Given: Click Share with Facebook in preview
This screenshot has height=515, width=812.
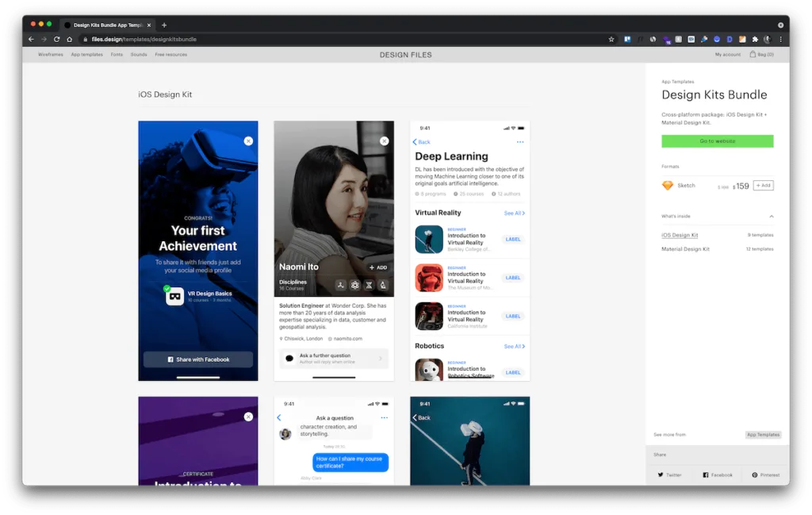Looking at the screenshot, I should (x=197, y=359).
